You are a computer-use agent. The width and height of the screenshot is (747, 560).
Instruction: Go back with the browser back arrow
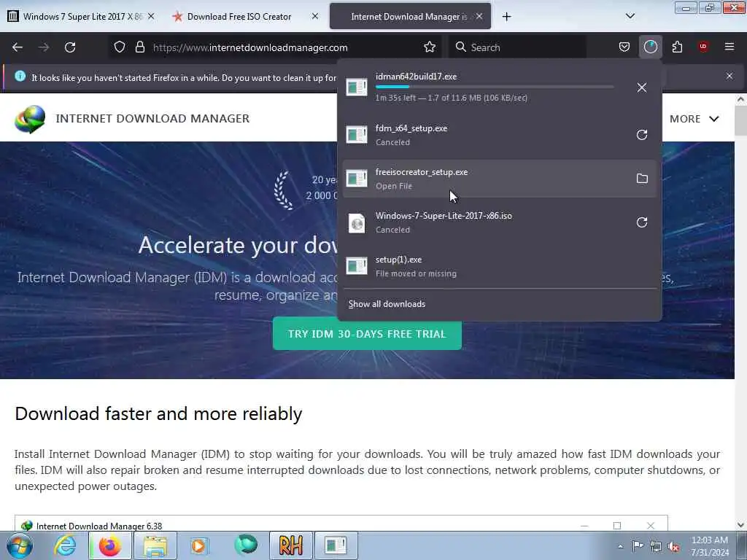18,47
